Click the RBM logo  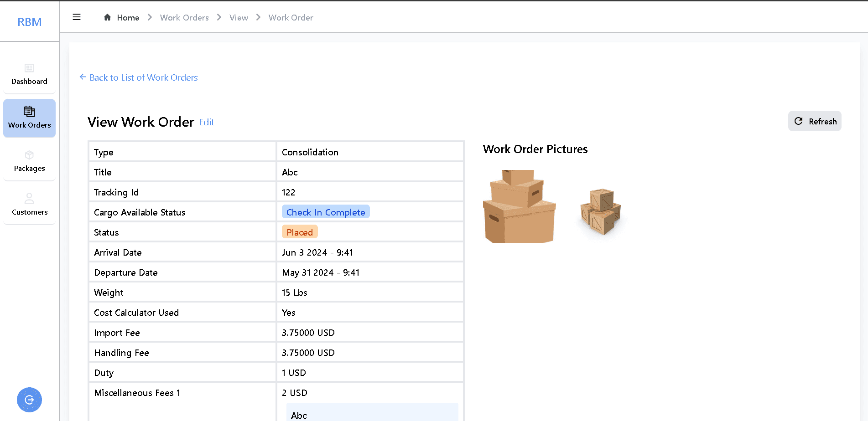(x=29, y=22)
